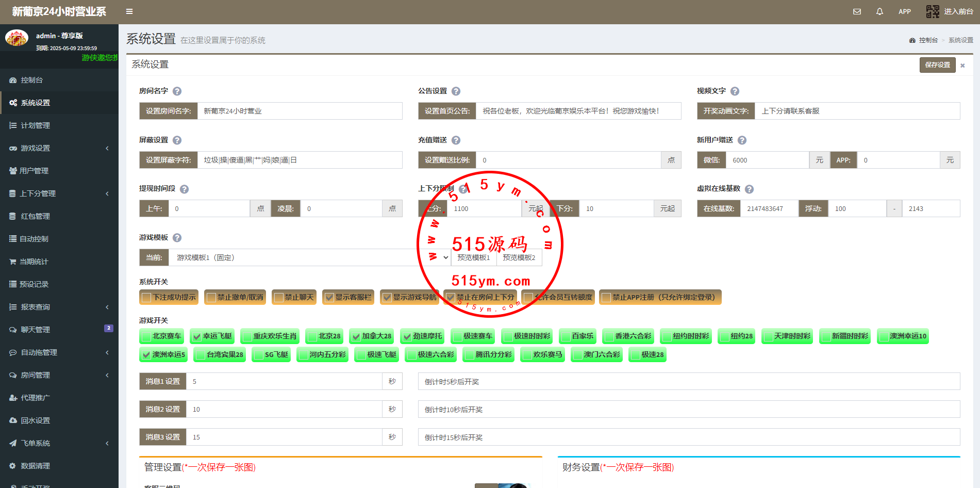Open the notifications bell icon
980x488 pixels.
[x=879, y=11]
